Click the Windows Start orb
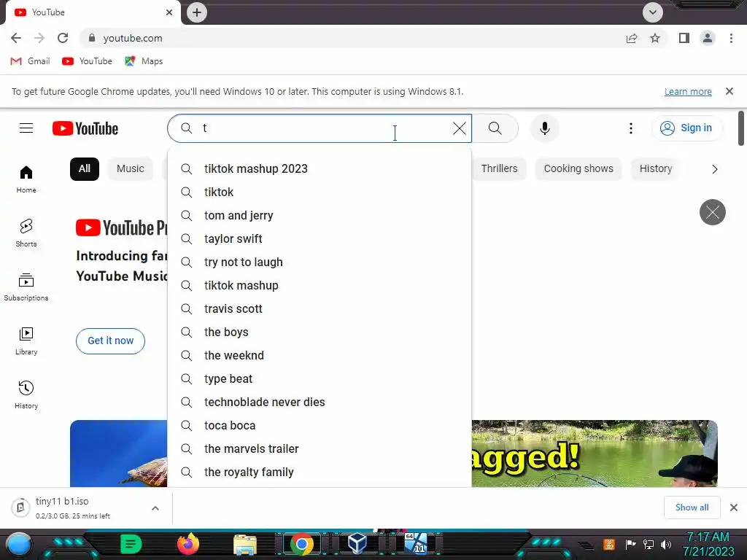 [18, 545]
